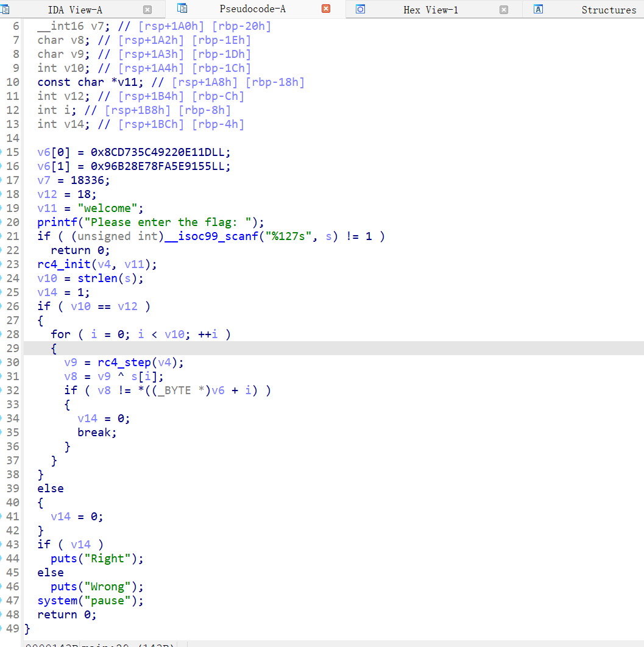Close the Pseudocode-A tab
Screen dimensions: 644x647
coord(326,9)
